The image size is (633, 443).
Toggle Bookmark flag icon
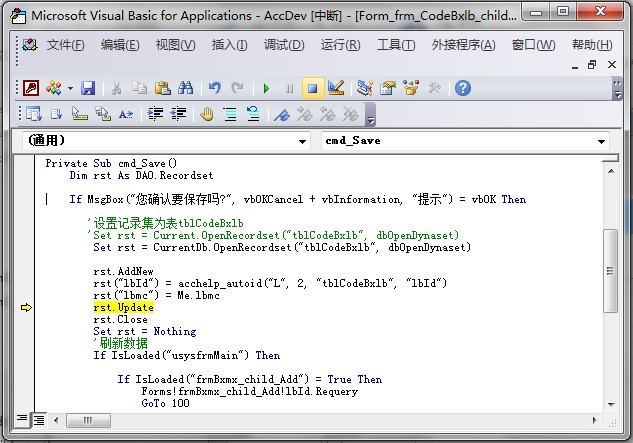click(282, 114)
